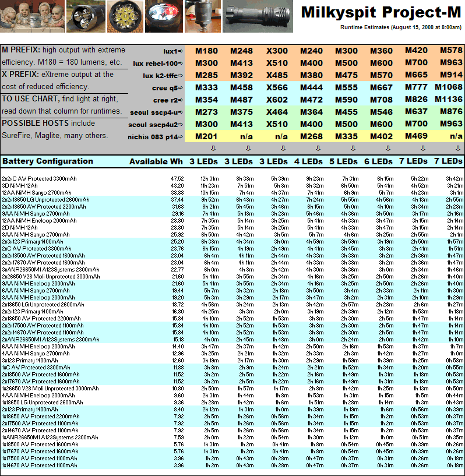Select the Battery Configuration column header
This screenshot has height=476, width=465.
click(x=48, y=161)
